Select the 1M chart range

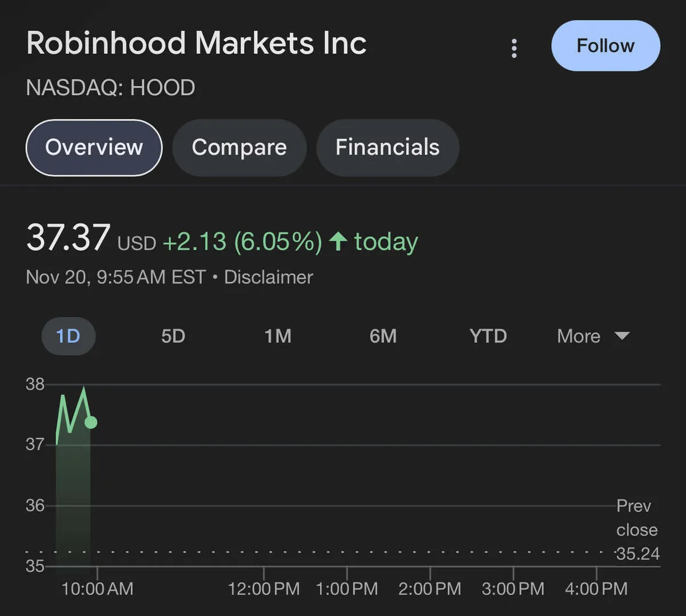(278, 336)
